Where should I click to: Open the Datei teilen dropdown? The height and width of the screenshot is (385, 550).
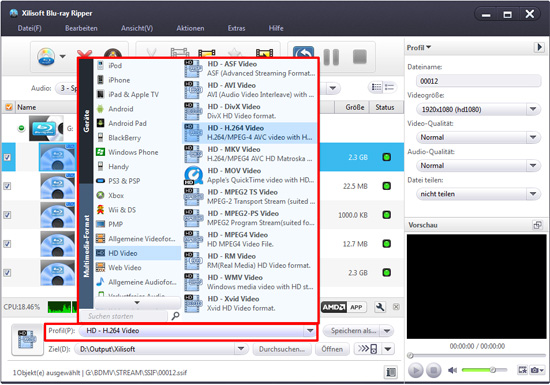[533, 194]
